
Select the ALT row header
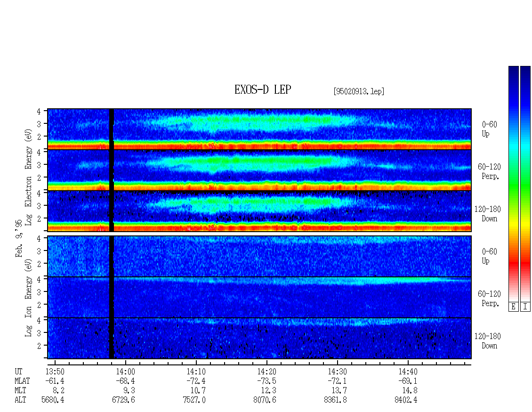(x=20, y=400)
